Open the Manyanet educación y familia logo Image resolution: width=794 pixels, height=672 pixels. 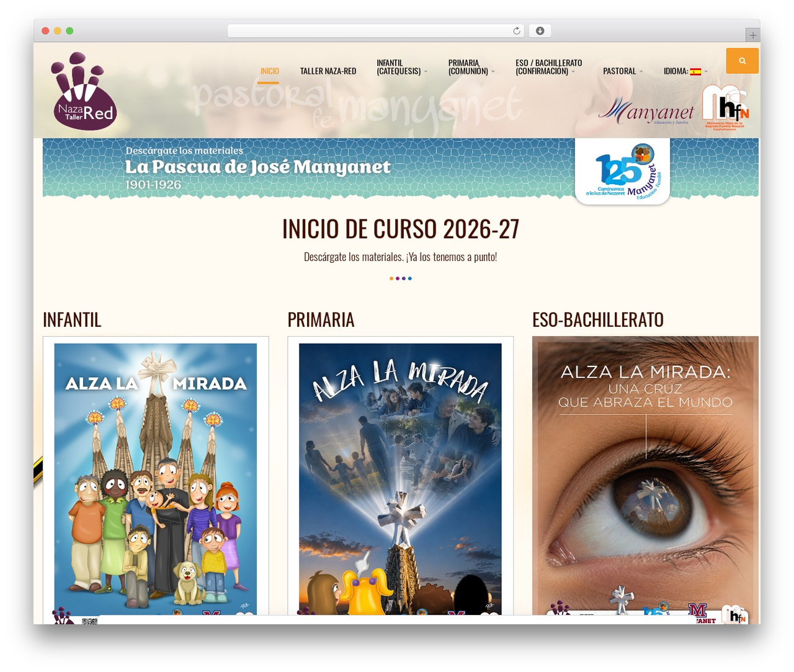point(646,111)
